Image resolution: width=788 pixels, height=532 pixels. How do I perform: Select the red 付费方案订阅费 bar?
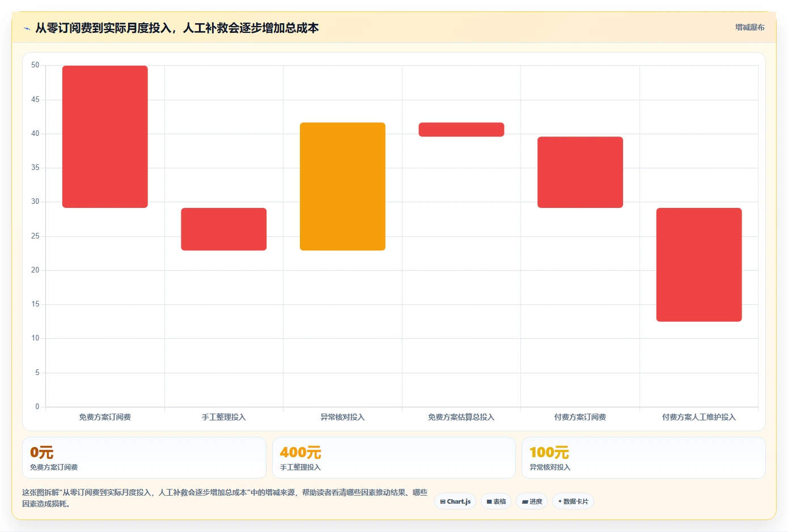pyautogui.click(x=580, y=172)
